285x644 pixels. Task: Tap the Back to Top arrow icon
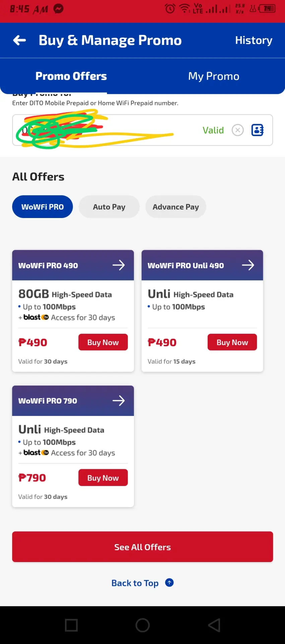169,583
